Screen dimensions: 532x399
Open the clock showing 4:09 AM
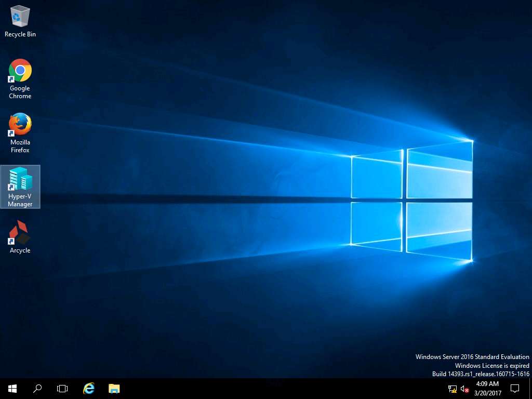coord(487,389)
